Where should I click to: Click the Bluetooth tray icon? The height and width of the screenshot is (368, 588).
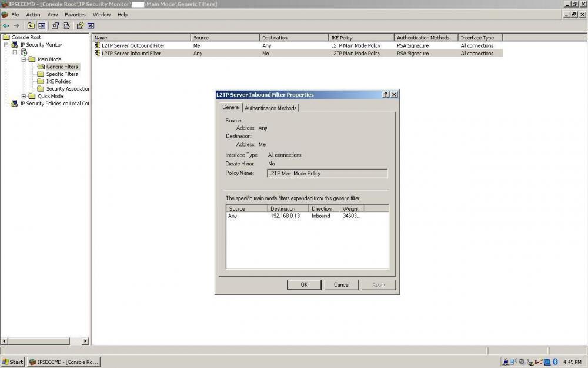[555, 362]
